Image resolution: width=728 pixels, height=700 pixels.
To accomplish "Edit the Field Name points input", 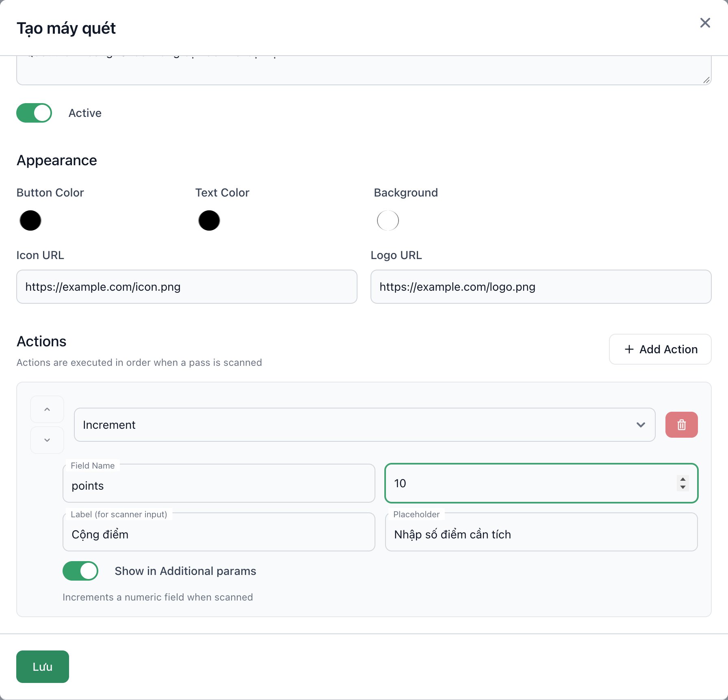I will coord(219,483).
